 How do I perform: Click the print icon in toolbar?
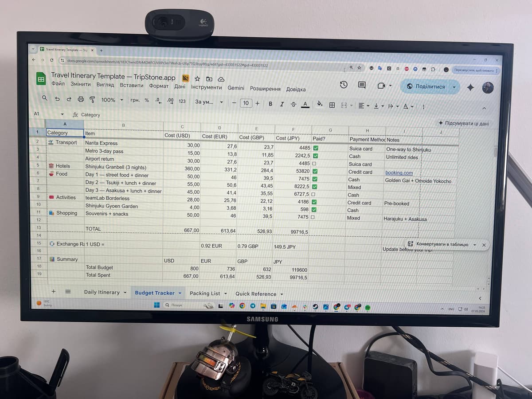pyautogui.click(x=81, y=100)
